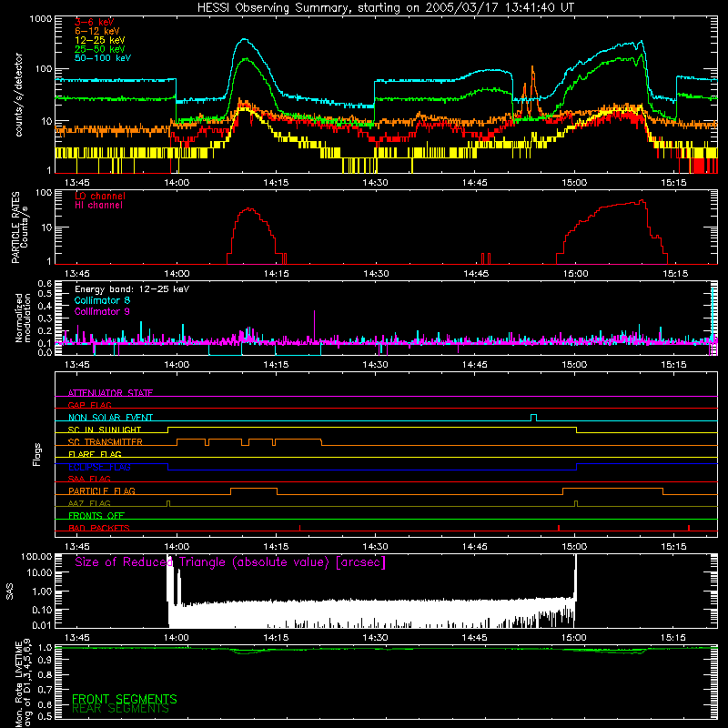Click the 15:00 tick label under the flags panel
This screenshot has width=728, height=728.
coord(574,547)
